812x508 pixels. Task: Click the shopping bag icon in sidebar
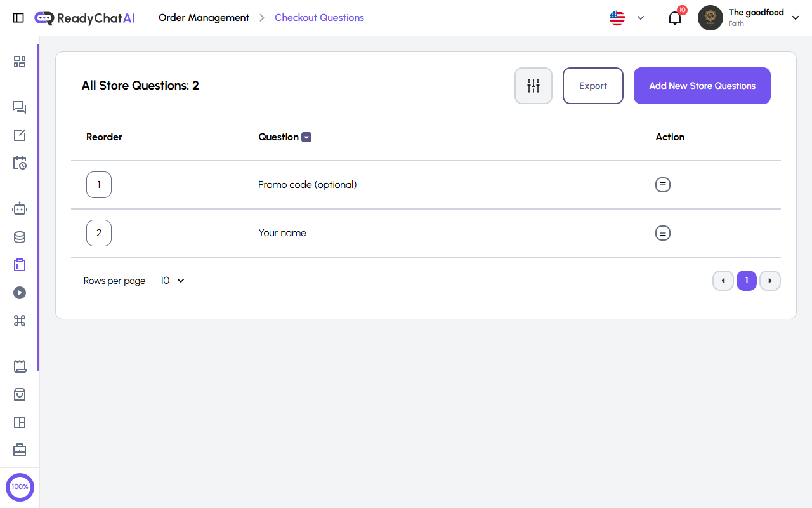click(x=19, y=394)
